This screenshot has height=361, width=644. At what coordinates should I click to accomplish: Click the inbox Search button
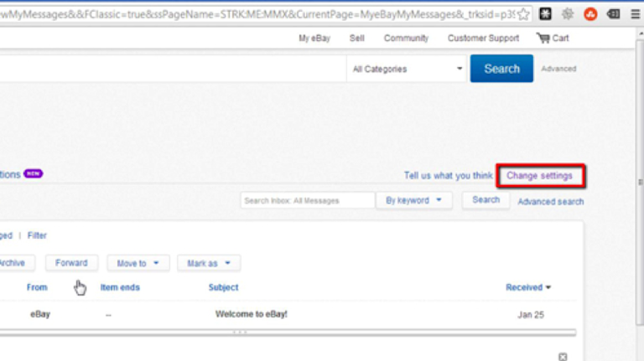click(486, 200)
